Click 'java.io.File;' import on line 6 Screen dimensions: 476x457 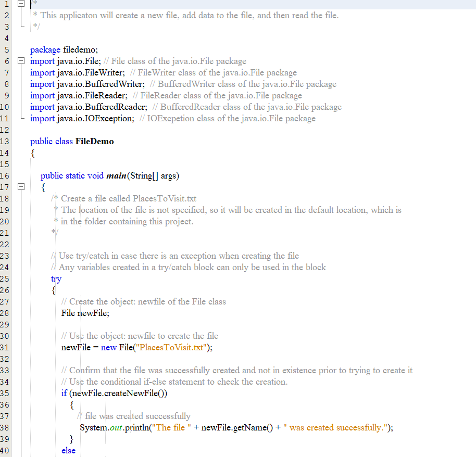click(79, 61)
